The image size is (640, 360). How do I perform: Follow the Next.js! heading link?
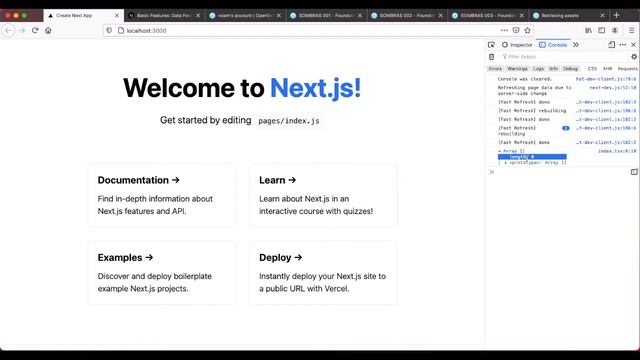click(x=316, y=88)
